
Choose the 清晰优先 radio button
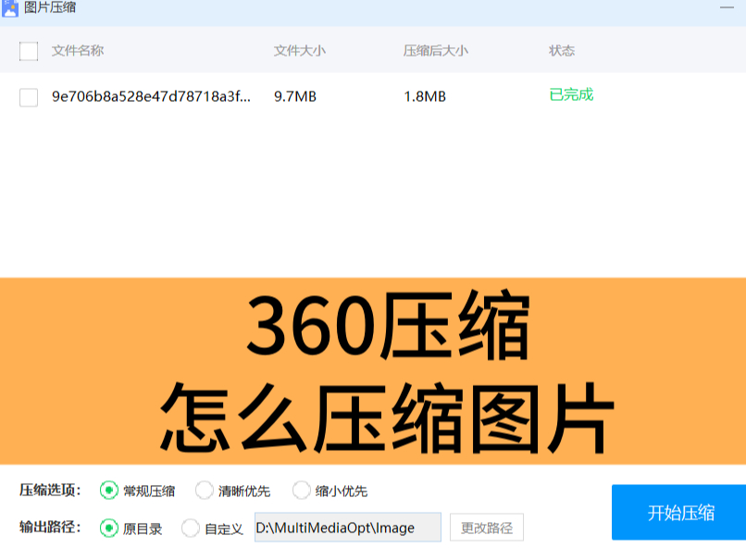coord(205,490)
